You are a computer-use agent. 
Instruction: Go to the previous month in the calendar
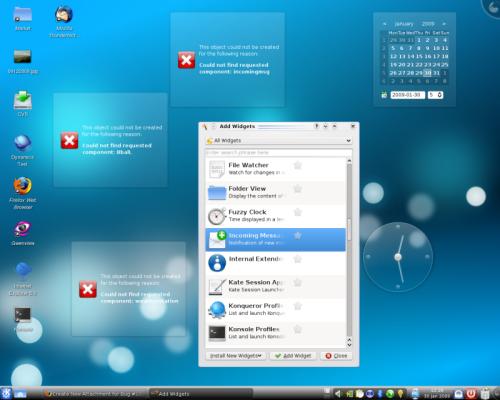pos(384,24)
